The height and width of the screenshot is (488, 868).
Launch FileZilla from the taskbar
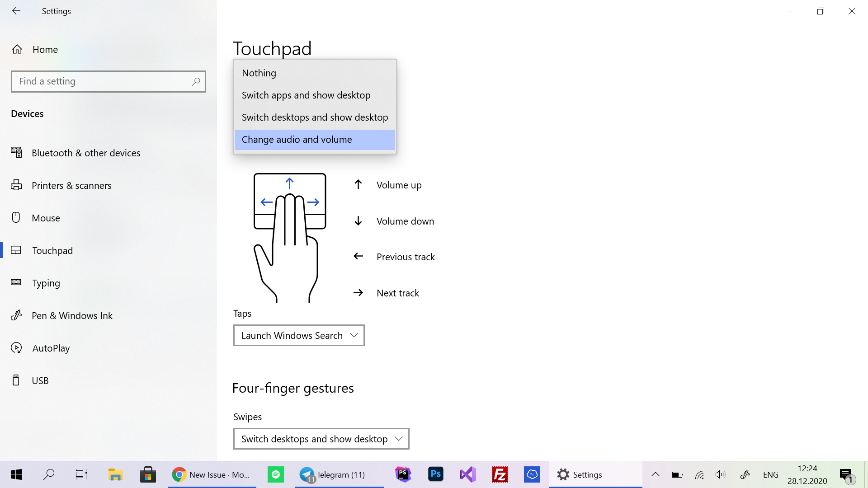coord(500,474)
